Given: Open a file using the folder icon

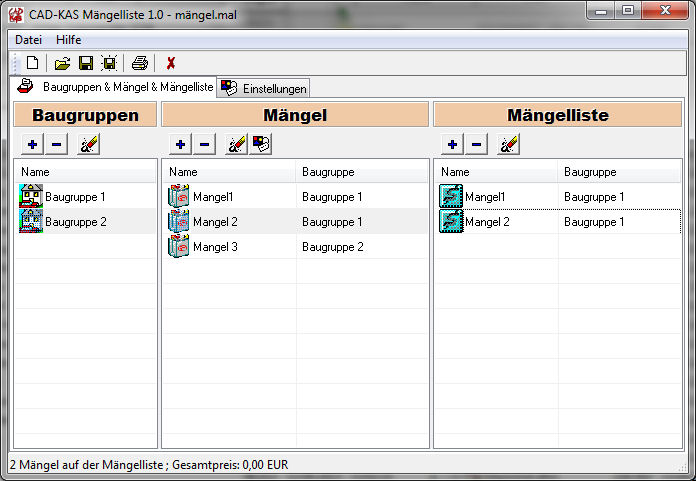Looking at the screenshot, I should [x=62, y=63].
